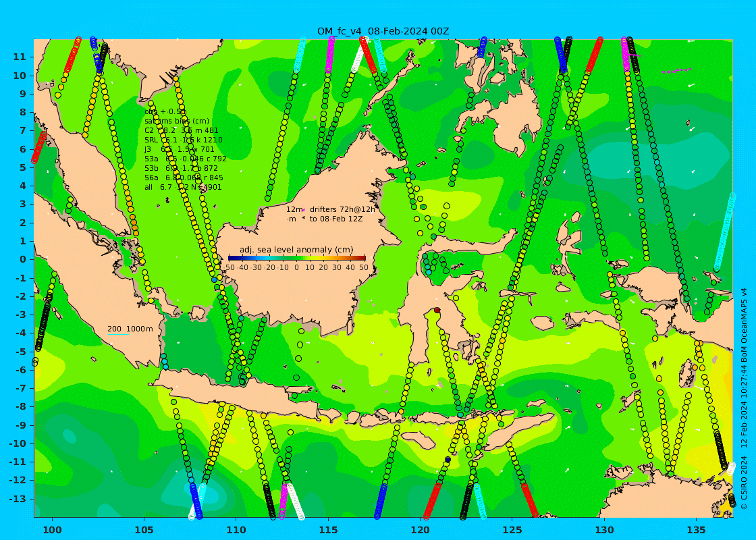Select the S3a satellite statistics row
The width and height of the screenshot is (756, 540).
(186, 159)
